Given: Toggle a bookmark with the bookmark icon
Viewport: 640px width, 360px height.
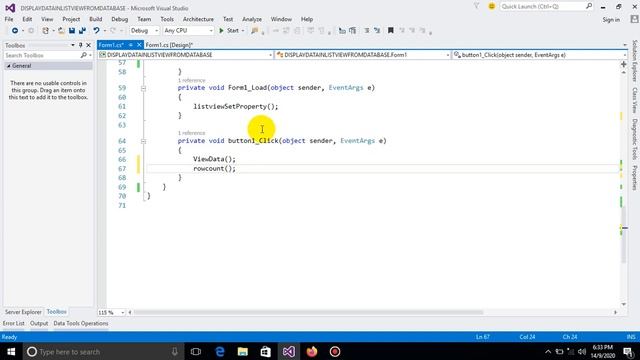Looking at the screenshot, I should pos(391,31).
